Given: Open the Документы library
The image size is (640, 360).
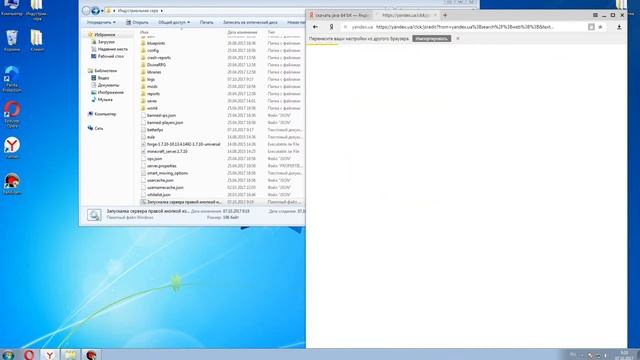Looking at the screenshot, I should [x=109, y=85].
